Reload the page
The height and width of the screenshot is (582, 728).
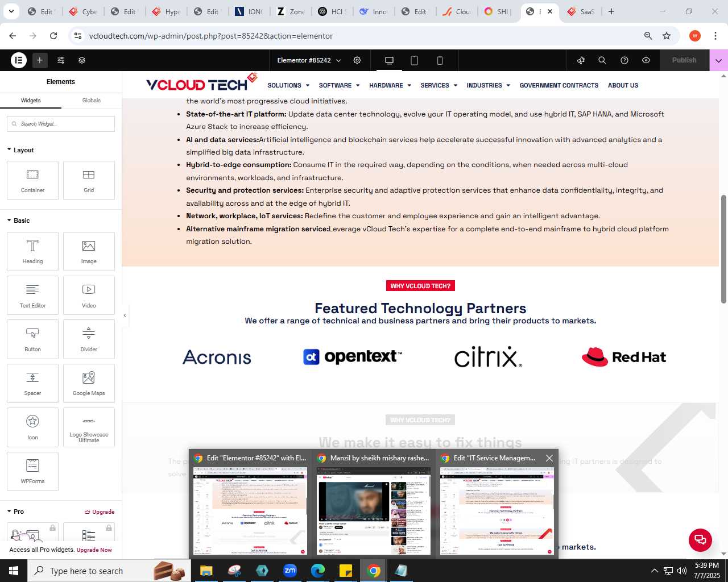53,36
